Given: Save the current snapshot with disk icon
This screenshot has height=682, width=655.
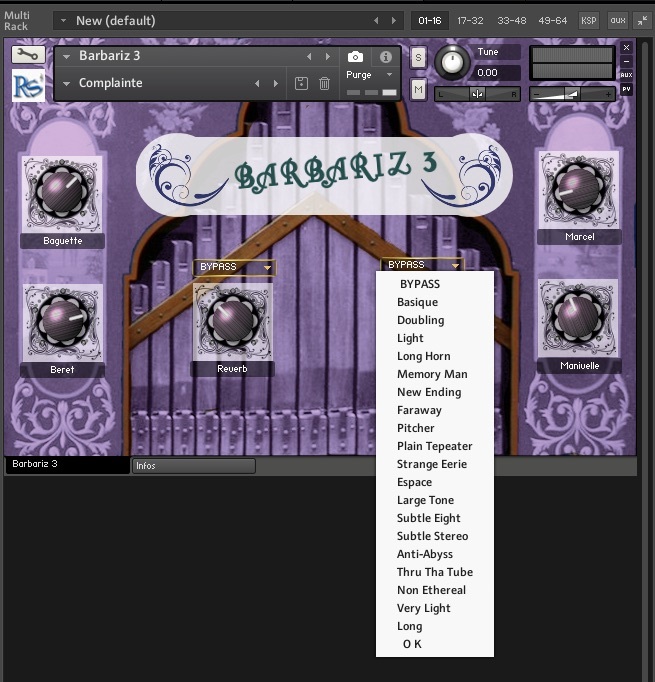Looking at the screenshot, I should click(x=301, y=83).
